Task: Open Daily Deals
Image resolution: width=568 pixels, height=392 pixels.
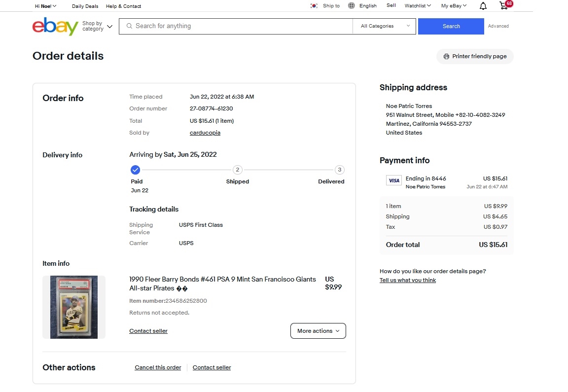Action: tap(85, 6)
